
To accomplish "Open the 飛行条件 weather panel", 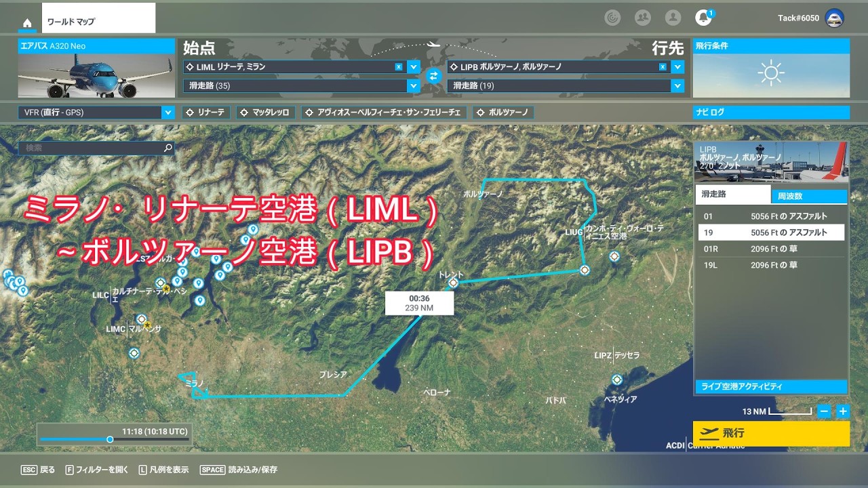I will [x=771, y=68].
